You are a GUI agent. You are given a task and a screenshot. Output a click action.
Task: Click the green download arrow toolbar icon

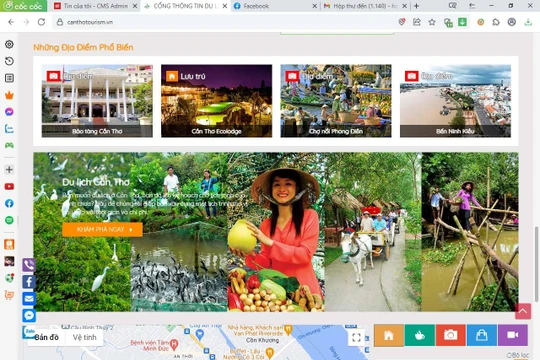462,22
